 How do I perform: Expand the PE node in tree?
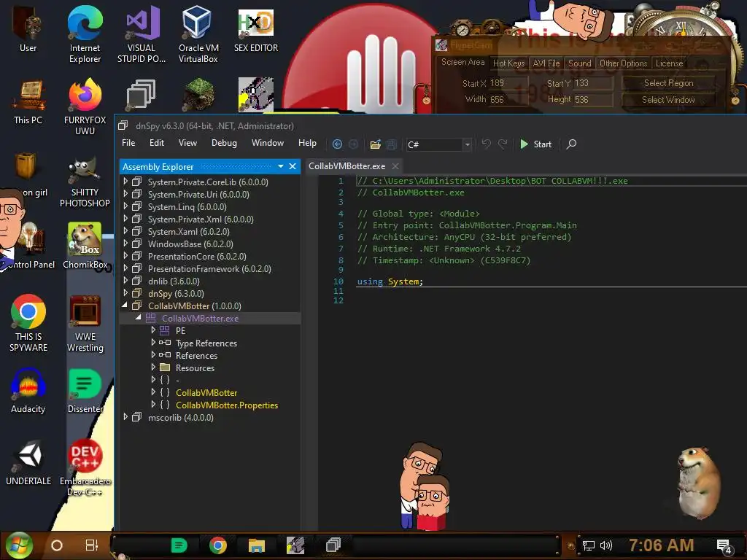pos(153,330)
